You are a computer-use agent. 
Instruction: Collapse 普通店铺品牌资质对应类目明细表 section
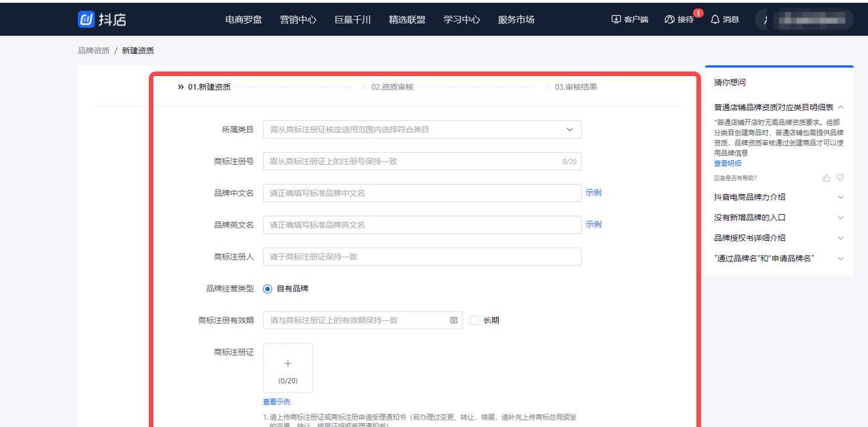(x=841, y=107)
